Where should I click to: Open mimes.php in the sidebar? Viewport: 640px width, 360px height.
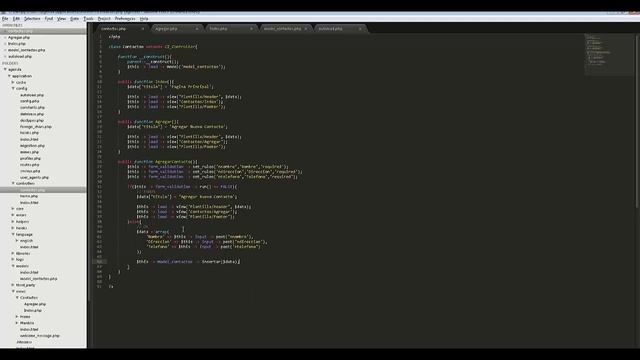point(29,152)
